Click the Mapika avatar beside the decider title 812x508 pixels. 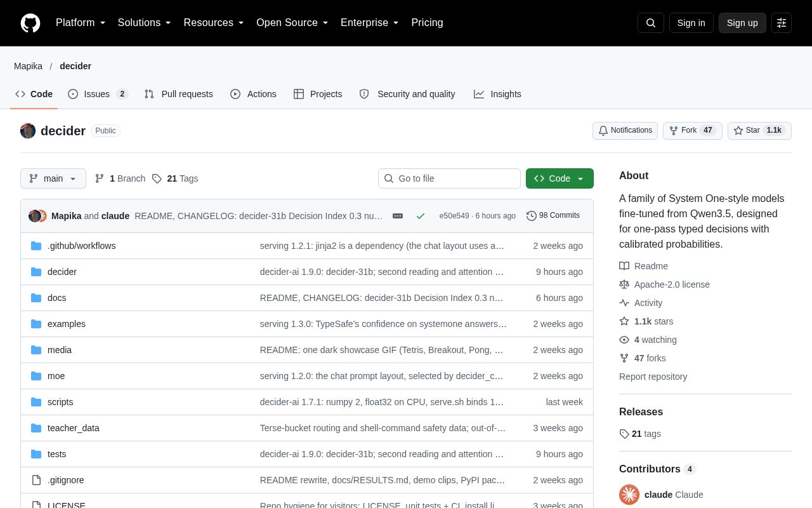pos(28,131)
